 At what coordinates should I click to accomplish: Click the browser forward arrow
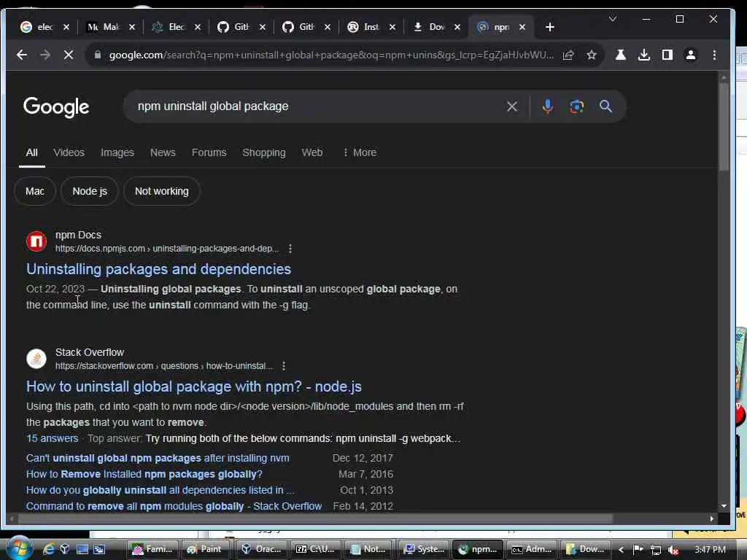tap(44, 55)
